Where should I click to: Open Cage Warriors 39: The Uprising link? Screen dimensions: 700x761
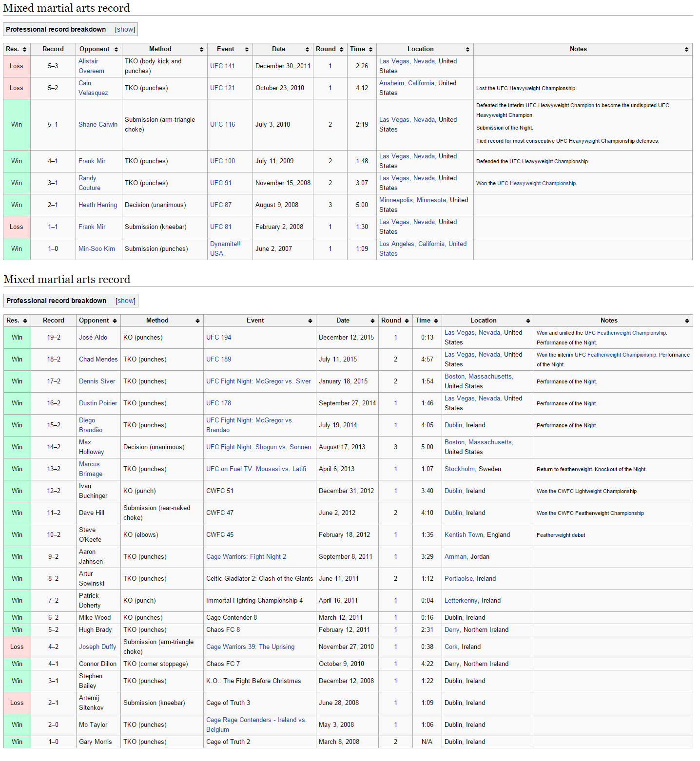250,647
